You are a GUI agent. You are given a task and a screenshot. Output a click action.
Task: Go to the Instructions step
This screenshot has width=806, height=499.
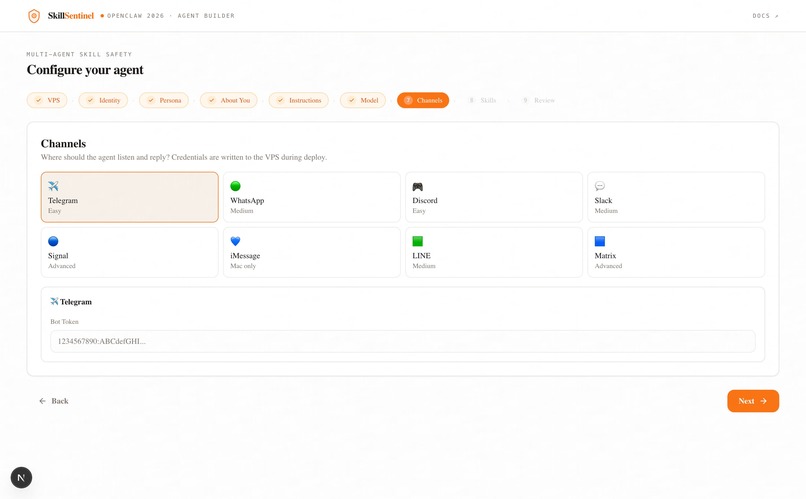[x=299, y=100]
